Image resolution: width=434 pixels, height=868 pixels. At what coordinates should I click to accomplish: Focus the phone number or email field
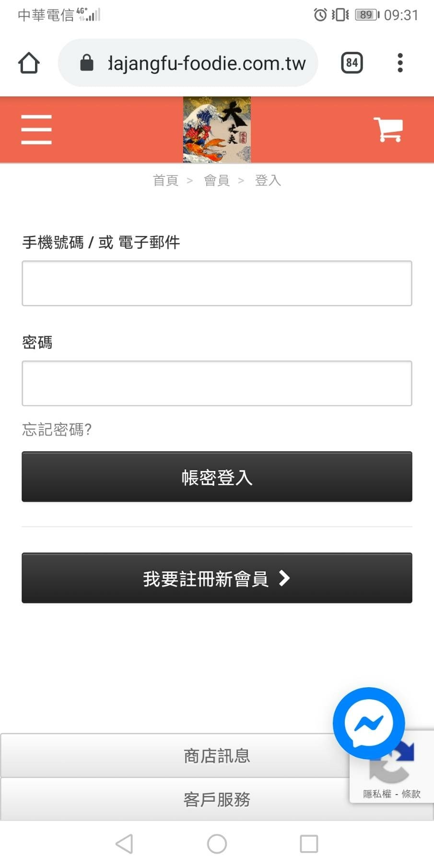217,283
